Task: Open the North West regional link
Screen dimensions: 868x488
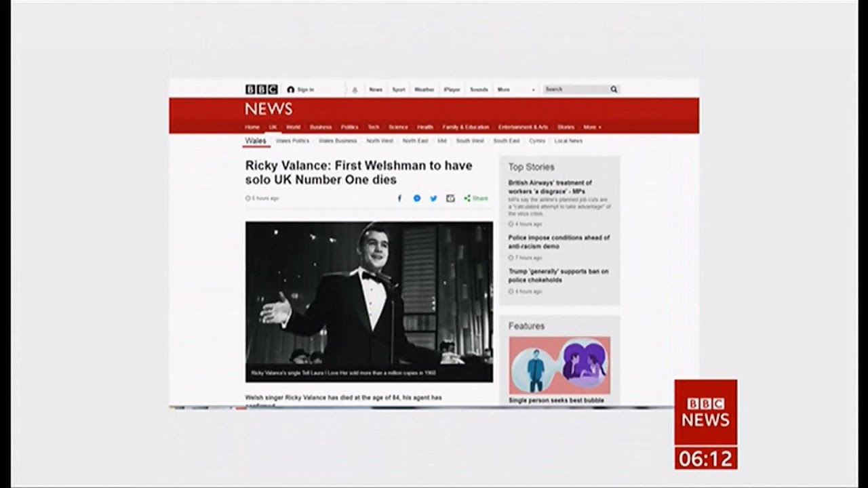Action: point(380,141)
